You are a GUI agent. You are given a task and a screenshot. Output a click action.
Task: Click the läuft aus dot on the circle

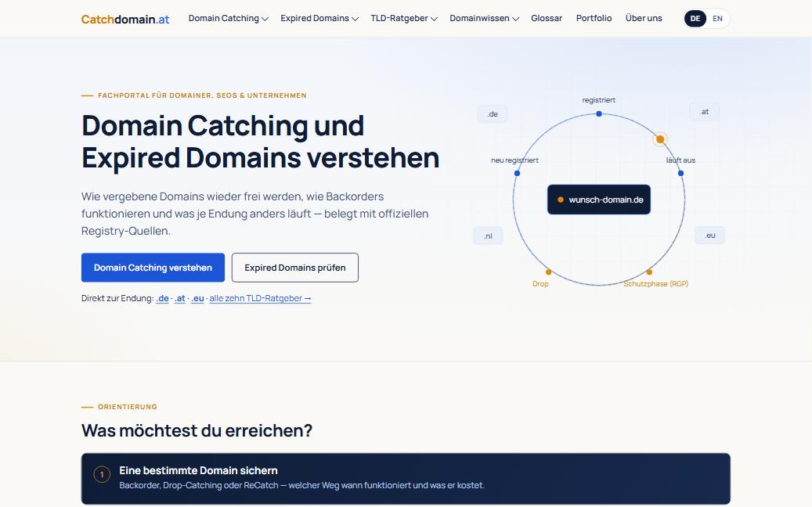[x=680, y=174]
